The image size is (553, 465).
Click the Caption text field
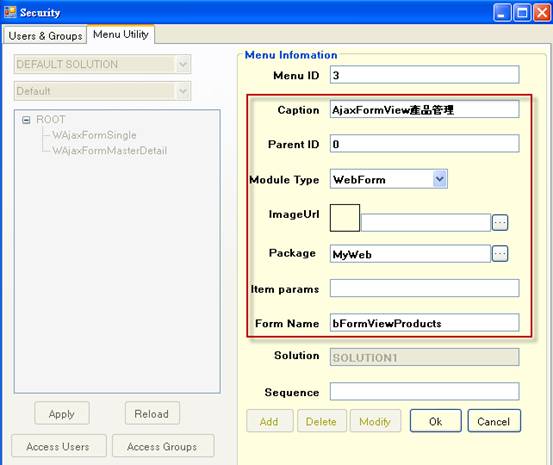coord(425,110)
